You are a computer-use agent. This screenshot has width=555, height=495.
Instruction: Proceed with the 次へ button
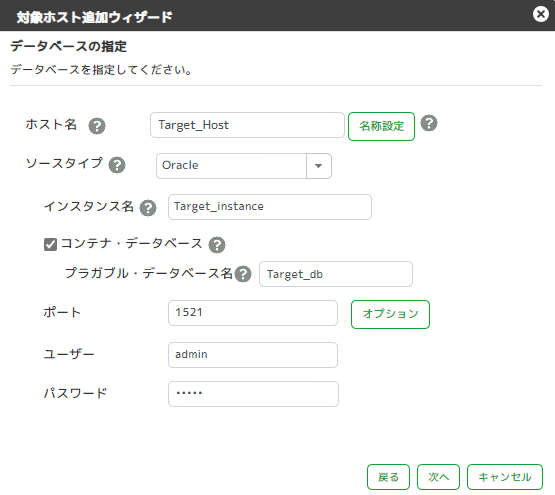click(438, 477)
